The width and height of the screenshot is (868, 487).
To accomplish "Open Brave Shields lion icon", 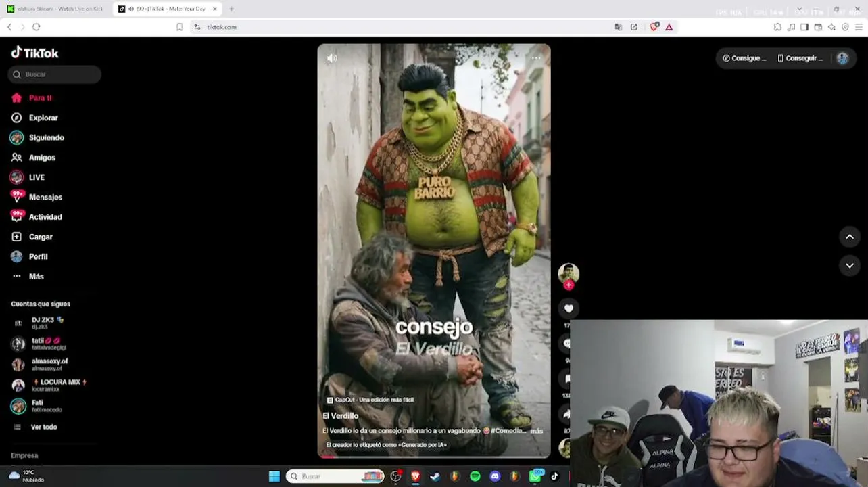I will [x=654, y=27].
